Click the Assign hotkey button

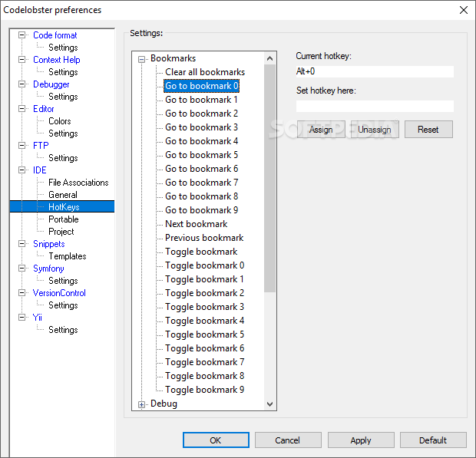[x=321, y=130]
